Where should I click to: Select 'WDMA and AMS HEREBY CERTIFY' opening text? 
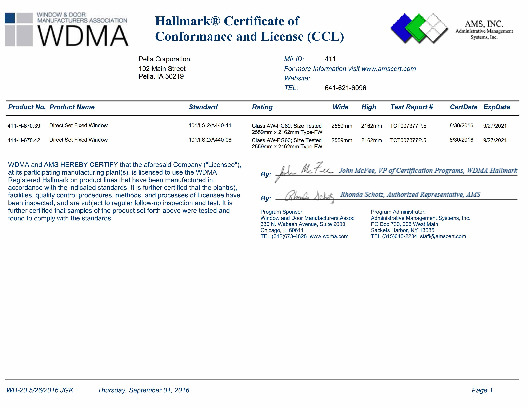coord(63,165)
